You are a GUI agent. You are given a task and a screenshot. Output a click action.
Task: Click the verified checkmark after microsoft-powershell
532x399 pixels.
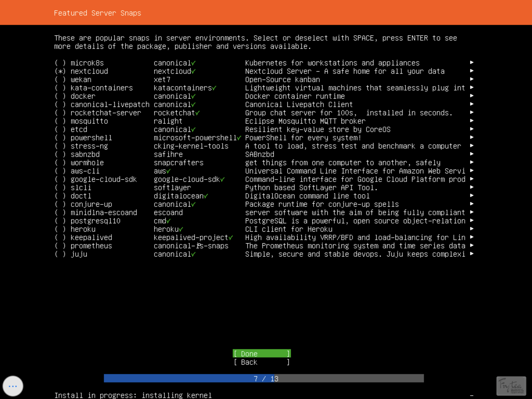tap(239, 138)
